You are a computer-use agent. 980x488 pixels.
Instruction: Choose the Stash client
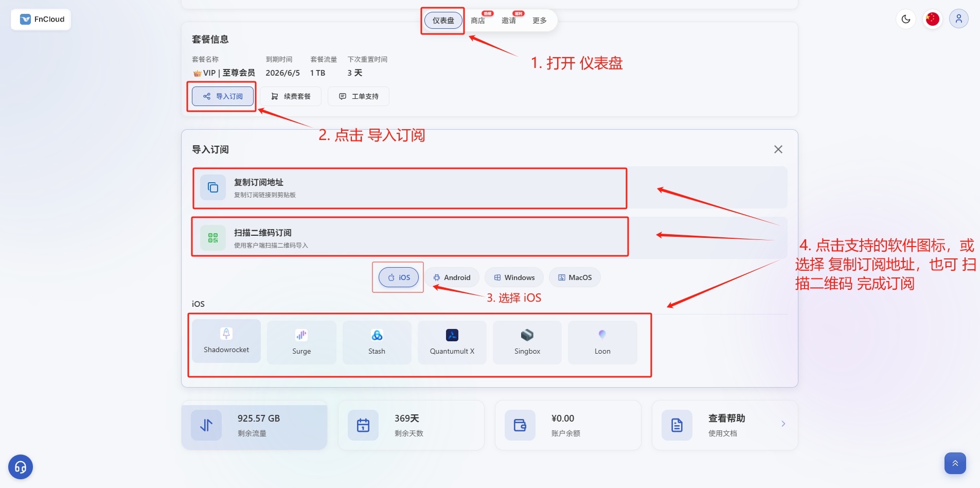[x=377, y=342]
